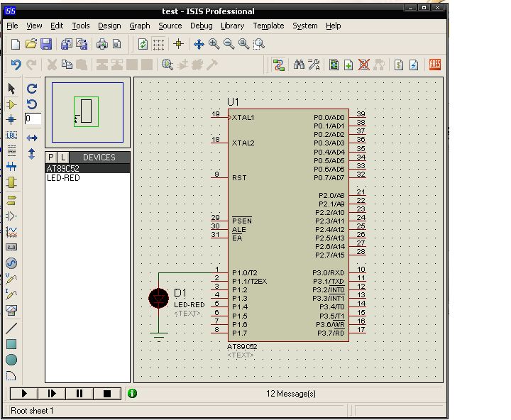Select the Text Script mode tool
The image size is (511, 420).
click(x=11, y=150)
